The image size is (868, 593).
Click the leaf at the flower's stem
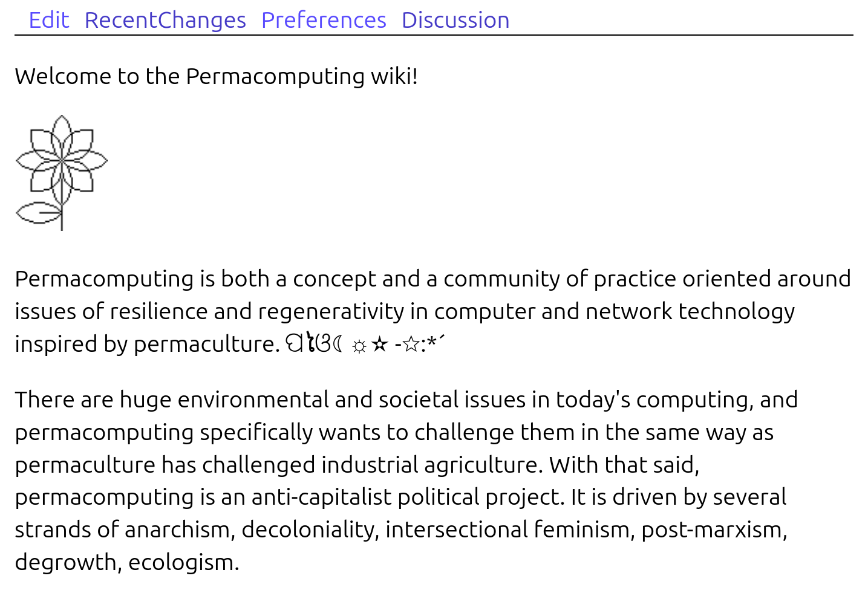38,213
